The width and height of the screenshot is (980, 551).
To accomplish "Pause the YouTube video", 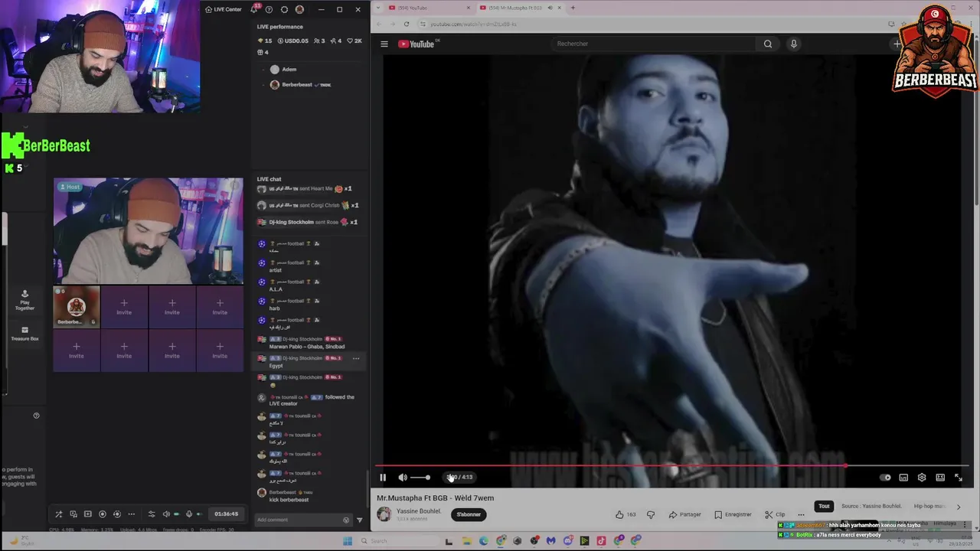I will coord(383,478).
